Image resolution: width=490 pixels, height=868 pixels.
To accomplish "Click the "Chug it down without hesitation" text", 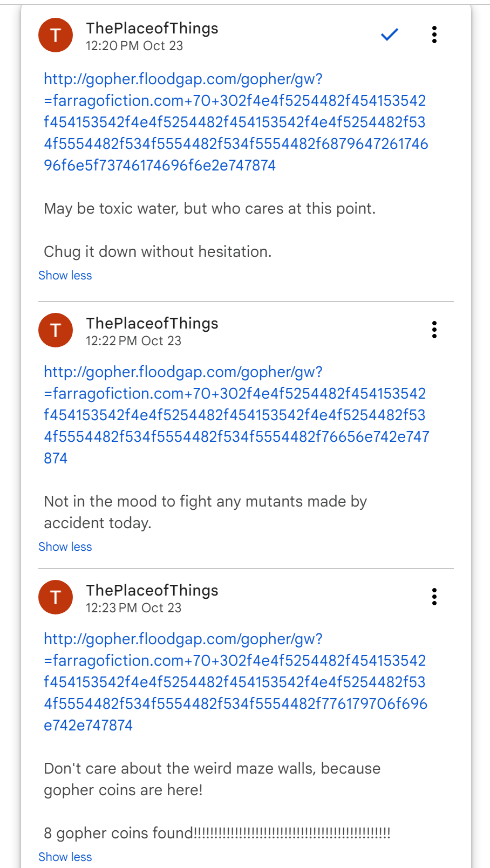I will tap(158, 252).
